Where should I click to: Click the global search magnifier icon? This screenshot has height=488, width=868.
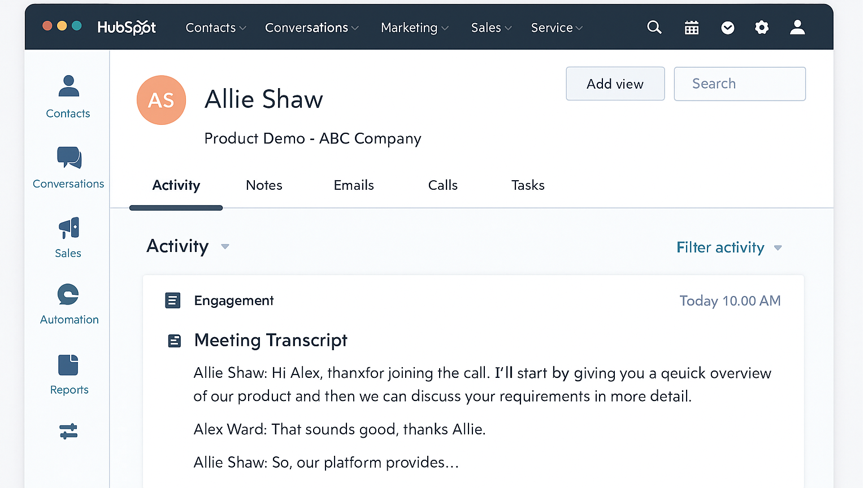pos(654,27)
